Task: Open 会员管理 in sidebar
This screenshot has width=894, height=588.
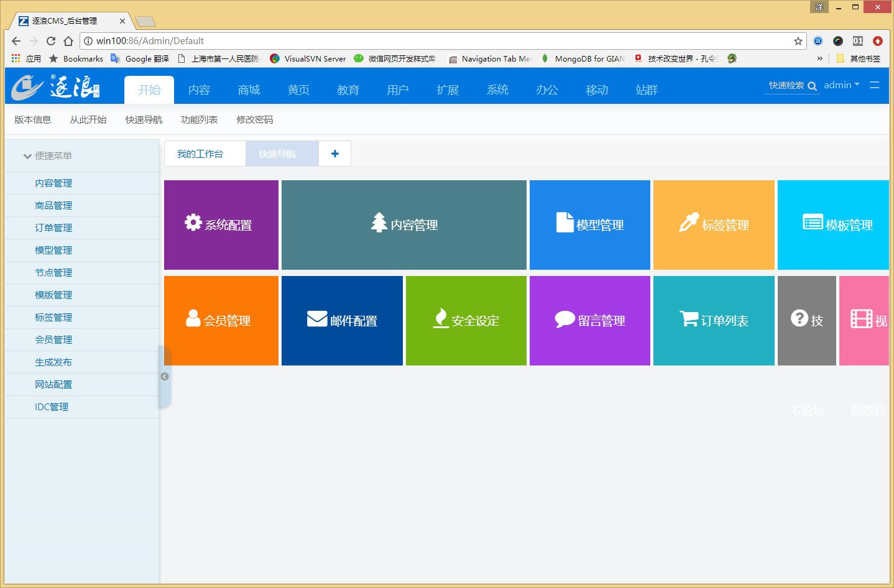Action: tap(81, 340)
